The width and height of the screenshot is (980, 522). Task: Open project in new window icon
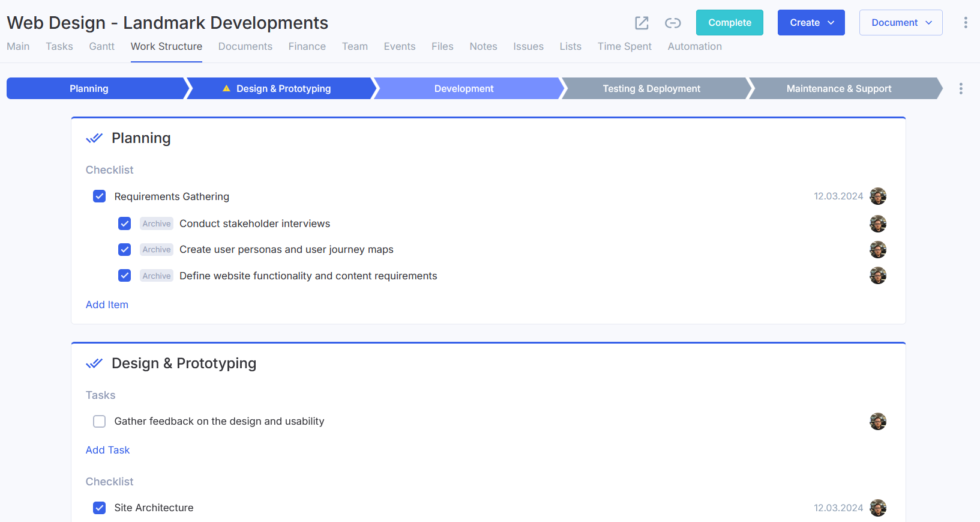point(642,23)
